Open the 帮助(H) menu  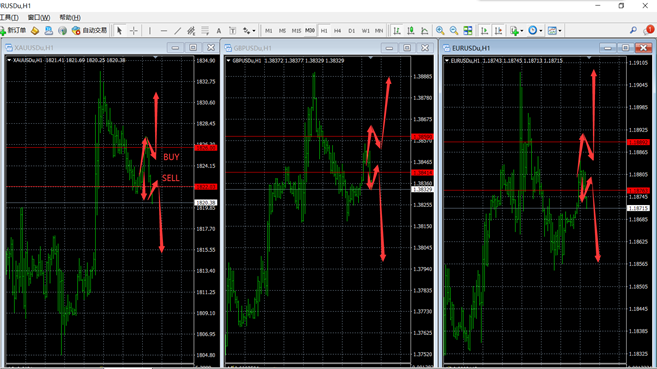(x=70, y=17)
